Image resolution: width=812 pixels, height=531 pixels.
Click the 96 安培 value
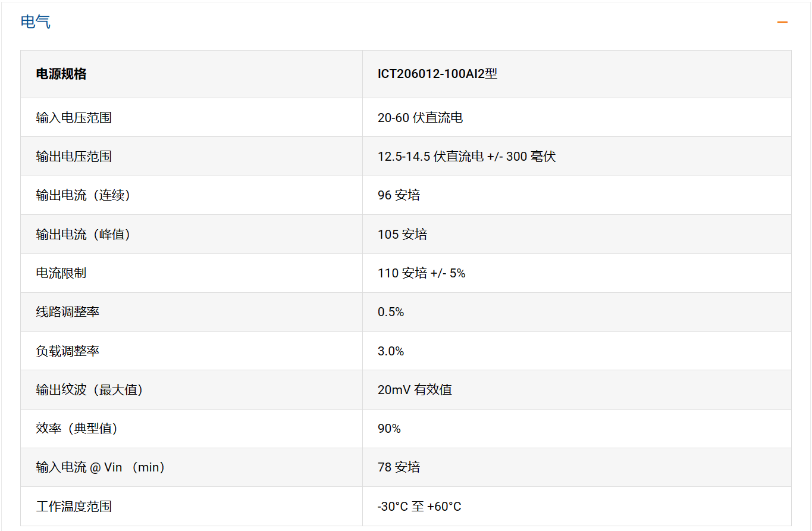point(399,195)
